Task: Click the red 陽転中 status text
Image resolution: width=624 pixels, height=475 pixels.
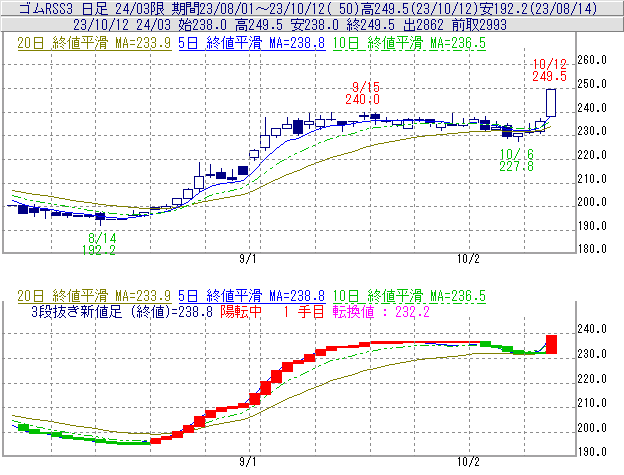Action: pyautogui.click(x=241, y=311)
